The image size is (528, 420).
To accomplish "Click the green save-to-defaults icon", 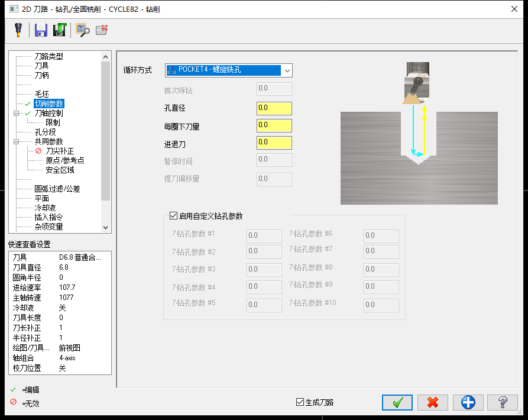I will pyautogui.click(x=60, y=30).
